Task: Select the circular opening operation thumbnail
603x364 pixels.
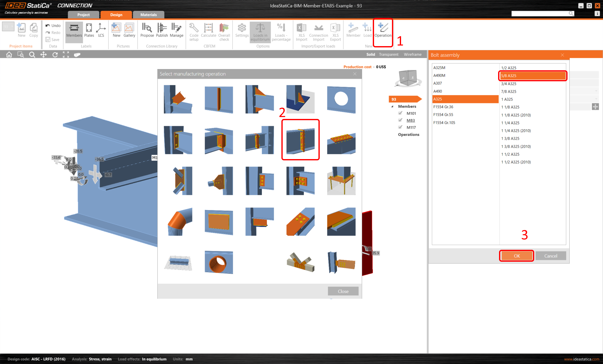Action: pos(341,99)
